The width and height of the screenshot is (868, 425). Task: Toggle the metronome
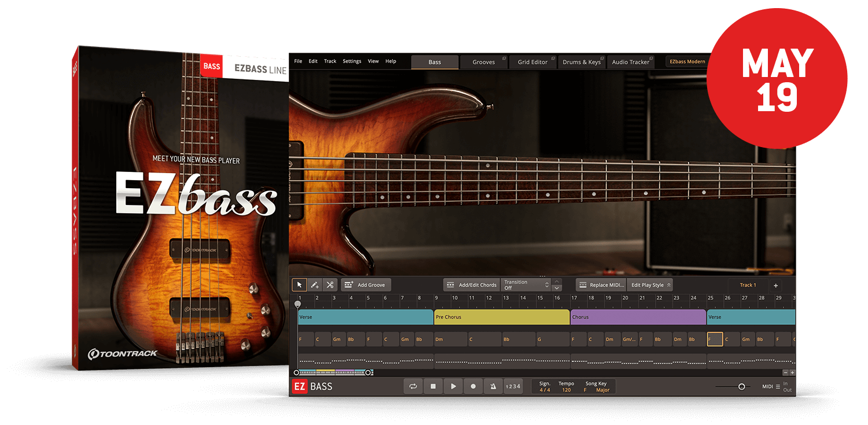coord(493,386)
